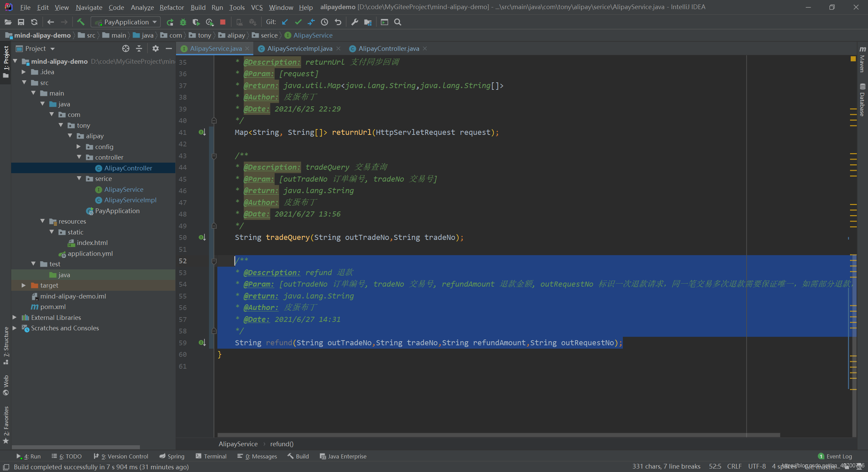Screen dimensions: 868x472
Task: Click the Debug bug icon in toolbar
Action: click(183, 22)
